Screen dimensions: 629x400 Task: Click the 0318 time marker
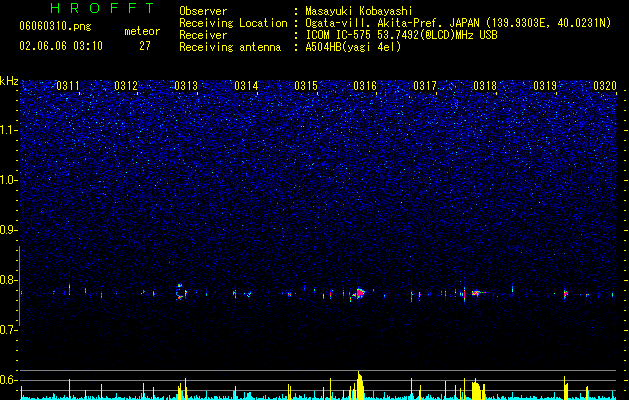tap(485, 86)
